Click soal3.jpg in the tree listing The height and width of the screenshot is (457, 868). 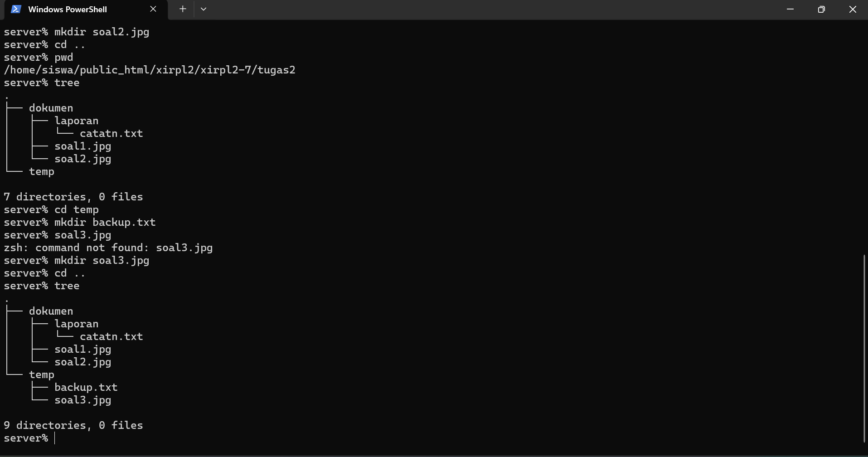83,400
